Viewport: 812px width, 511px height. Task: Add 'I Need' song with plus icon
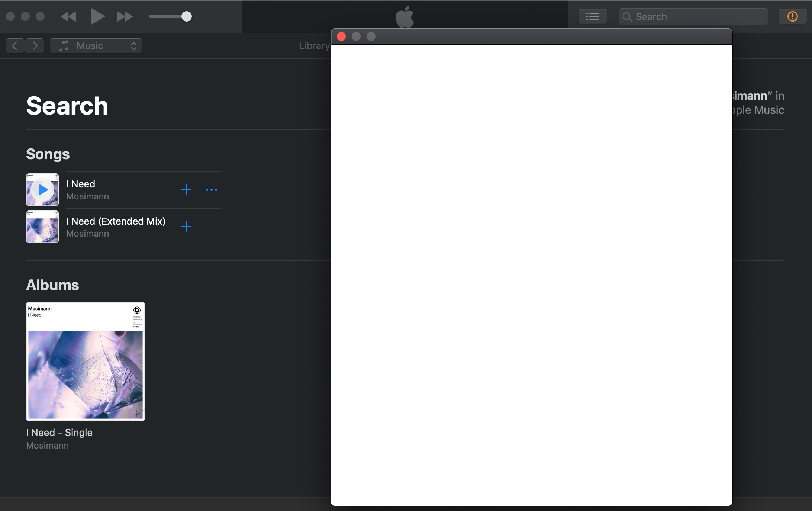point(186,190)
